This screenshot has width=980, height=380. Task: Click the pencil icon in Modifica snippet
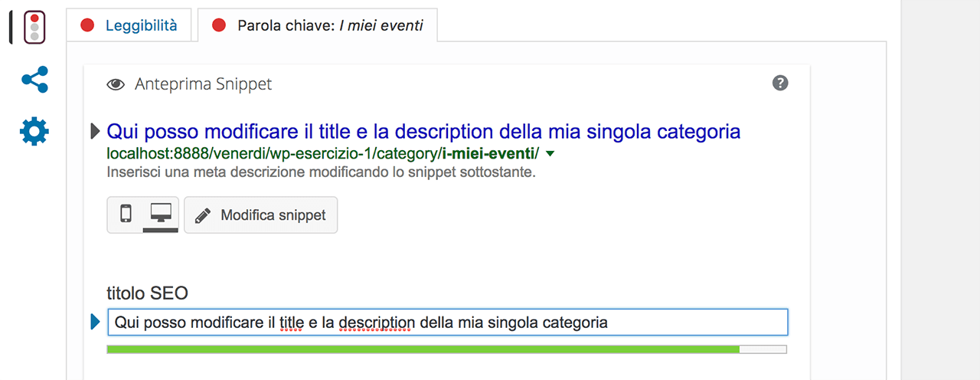tap(203, 215)
